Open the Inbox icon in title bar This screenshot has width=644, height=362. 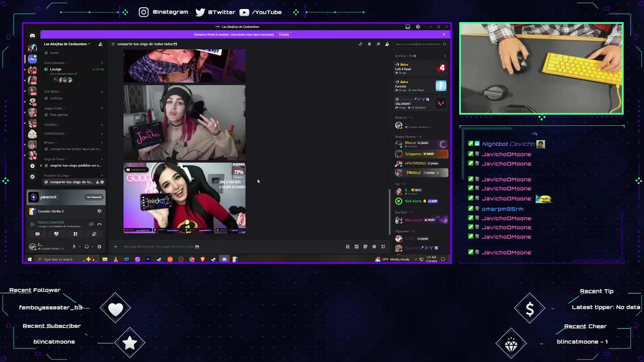(x=408, y=27)
